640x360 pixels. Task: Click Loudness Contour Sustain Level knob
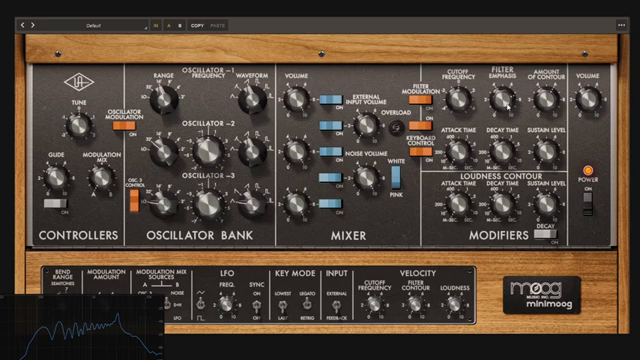tap(546, 204)
